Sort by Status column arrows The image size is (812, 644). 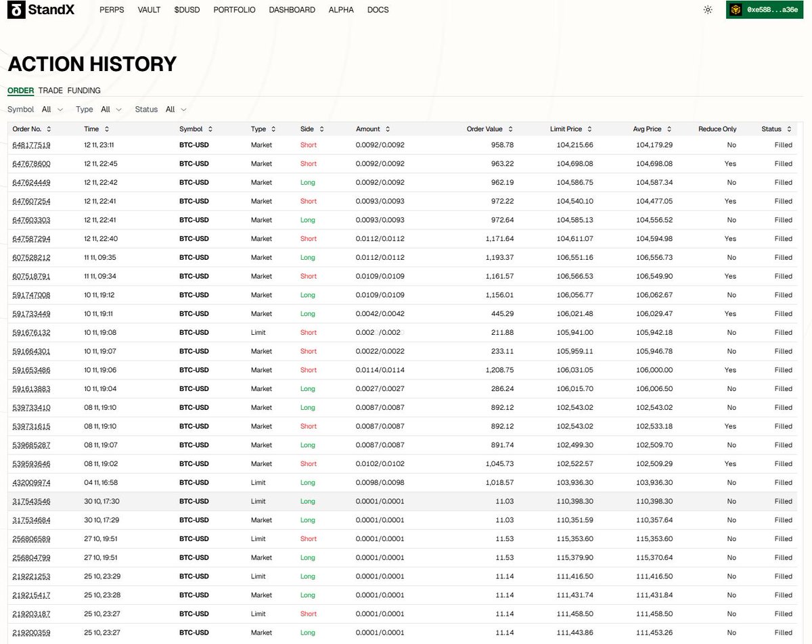789,129
